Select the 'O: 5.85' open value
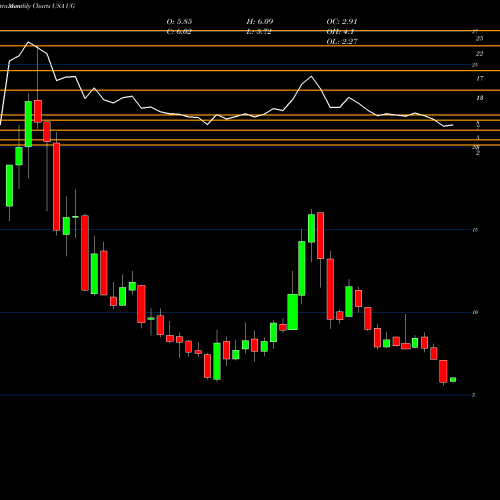Viewport: 500px width, 500px height. tap(179, 22)
